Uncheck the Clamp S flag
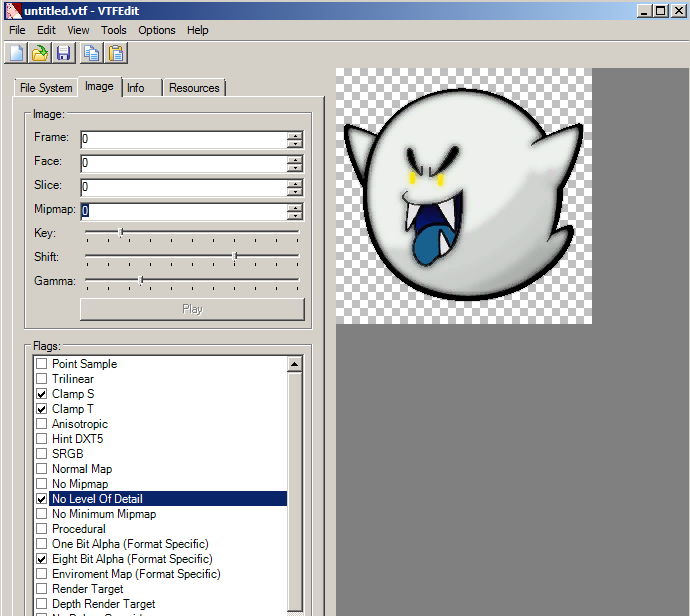The image size is (690, 616). (x=41, y=394)
